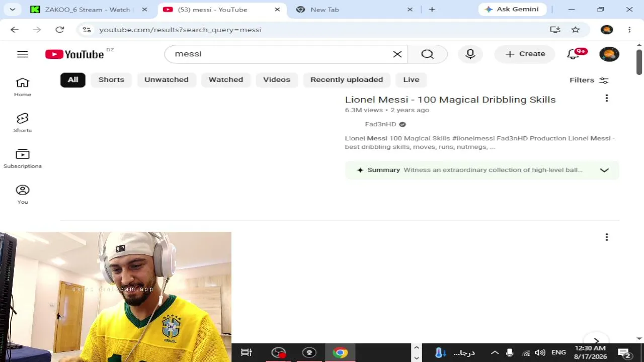Open Lionel Messi - 100 Magical Dribbling Skills
Screen dimensions: 644x362
coord(450,100)
